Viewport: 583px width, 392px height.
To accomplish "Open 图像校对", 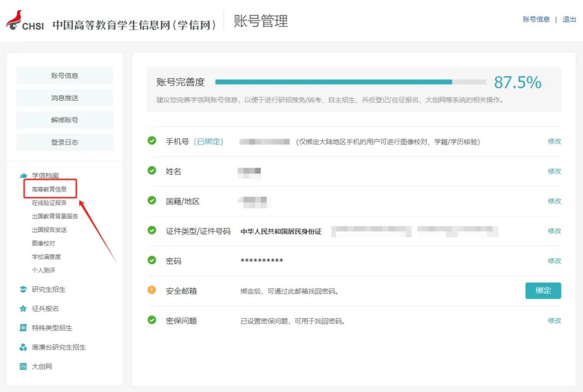I will coord(43,243).
